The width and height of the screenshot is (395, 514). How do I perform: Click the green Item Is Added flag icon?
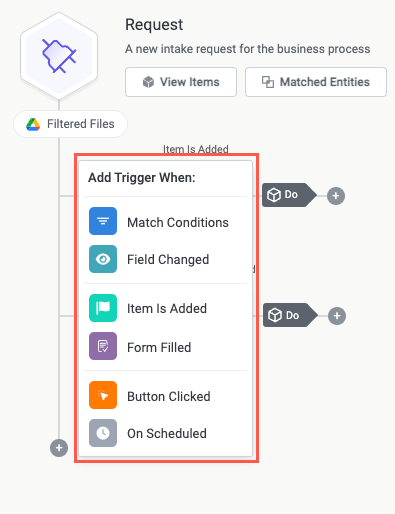pyautogui.click(x=103, y=308)
